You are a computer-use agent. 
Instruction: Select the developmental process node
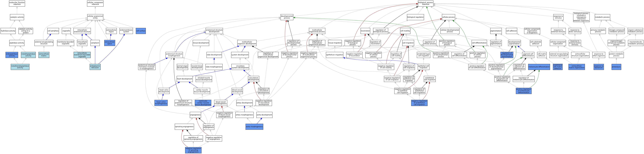pyautogui.click(x=287, y=17)
